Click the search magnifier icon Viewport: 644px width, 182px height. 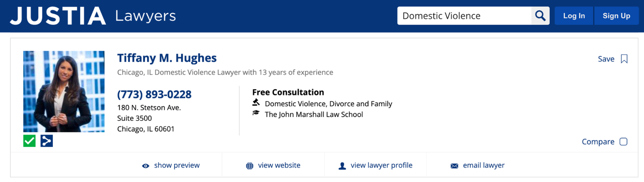point(540,16)
